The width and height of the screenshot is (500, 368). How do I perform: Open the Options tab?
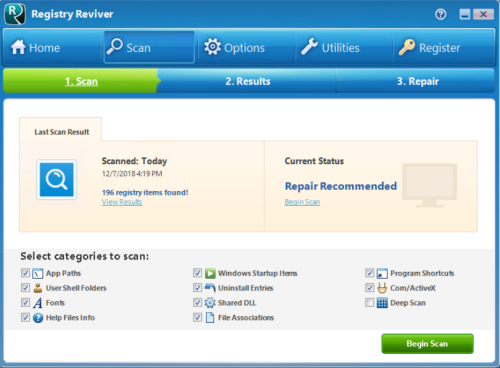pos(246,47)
